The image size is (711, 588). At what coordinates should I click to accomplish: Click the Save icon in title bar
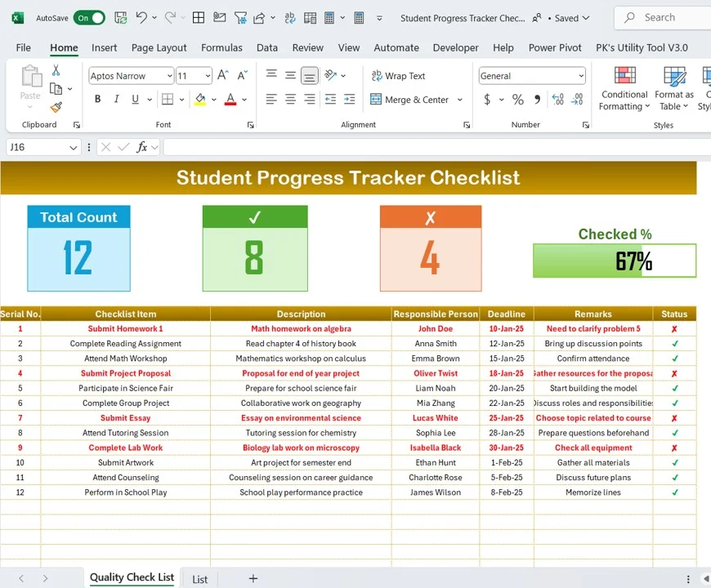pyautogui.click(x=121, y=18)
